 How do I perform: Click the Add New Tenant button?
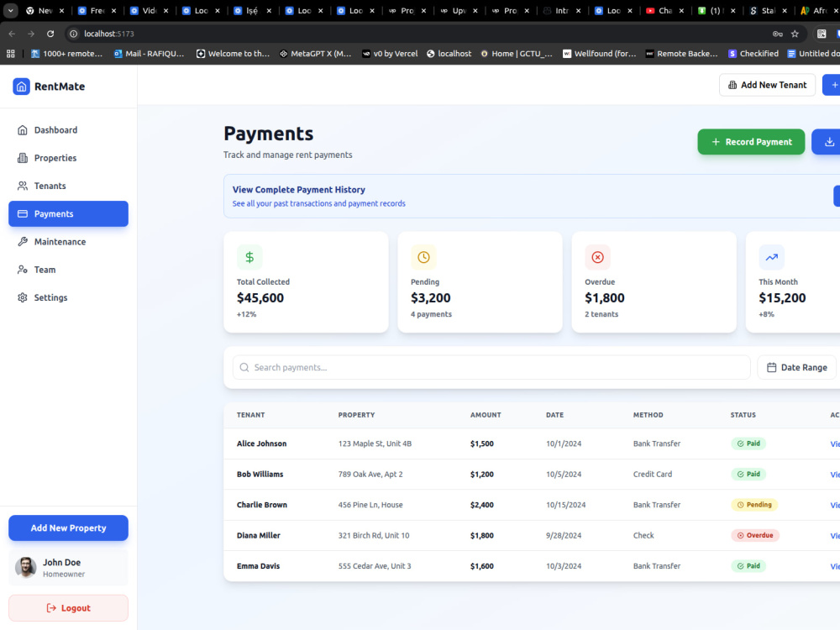[767, 85]
